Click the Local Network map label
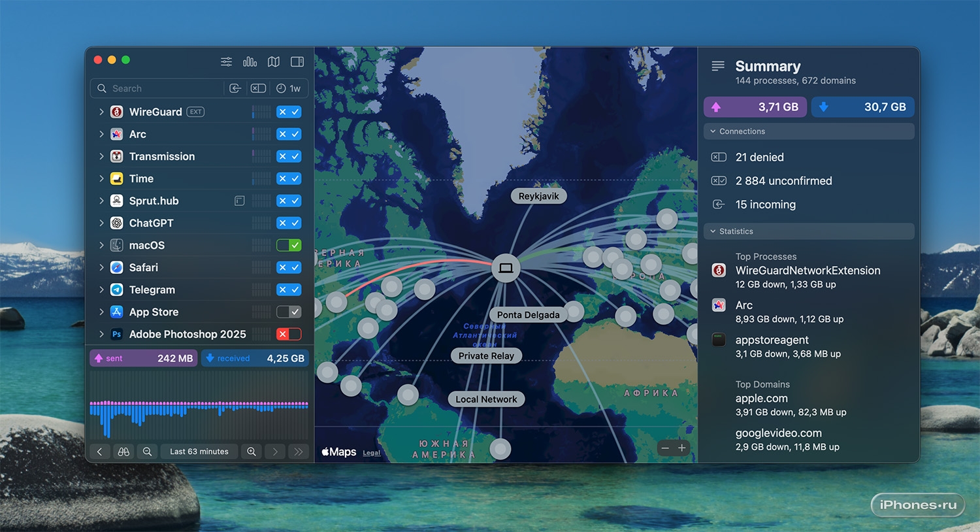 tap(486, 399)
